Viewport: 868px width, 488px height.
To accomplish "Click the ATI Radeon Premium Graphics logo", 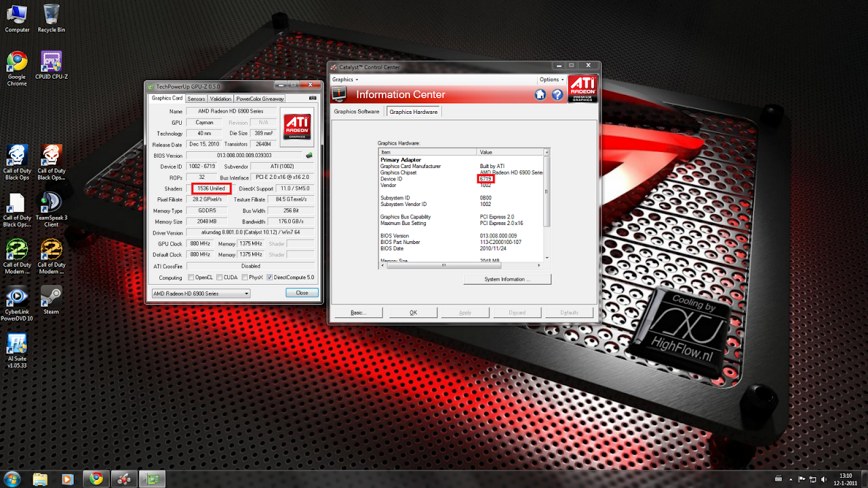I will [x=583, y=89].
